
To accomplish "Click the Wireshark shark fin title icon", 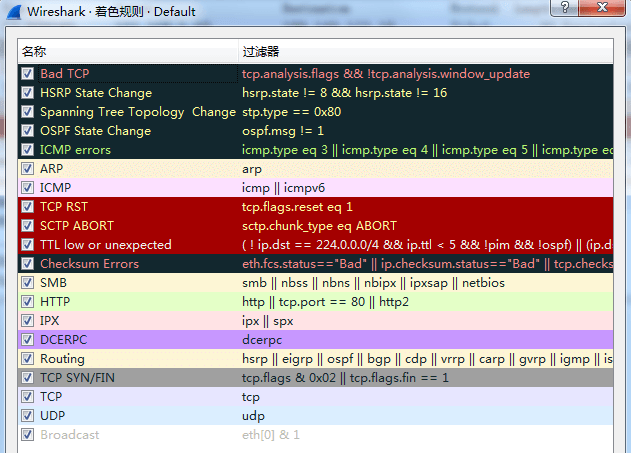I will tap(14, 12).
